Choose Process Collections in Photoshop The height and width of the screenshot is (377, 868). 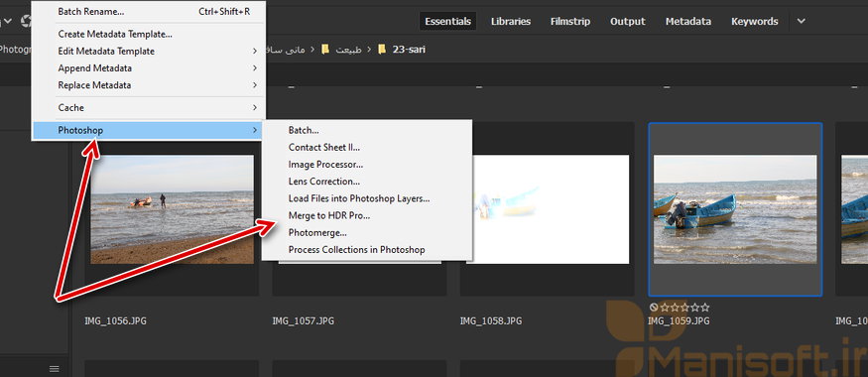(x=366, y=250)
